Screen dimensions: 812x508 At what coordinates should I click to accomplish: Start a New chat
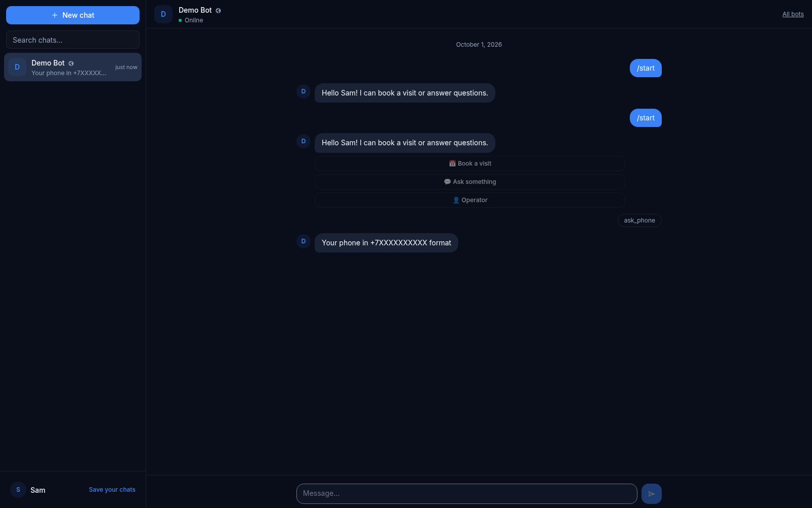pos(73,15)
